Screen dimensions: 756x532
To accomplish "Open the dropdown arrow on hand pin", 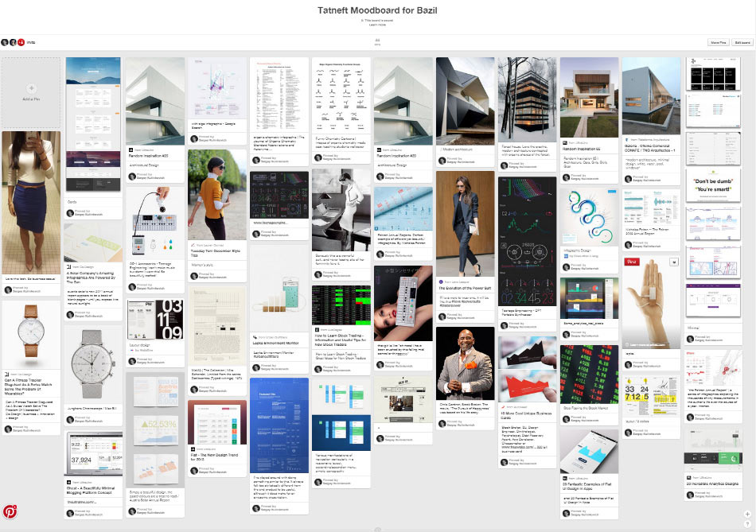I will (674, 262).
